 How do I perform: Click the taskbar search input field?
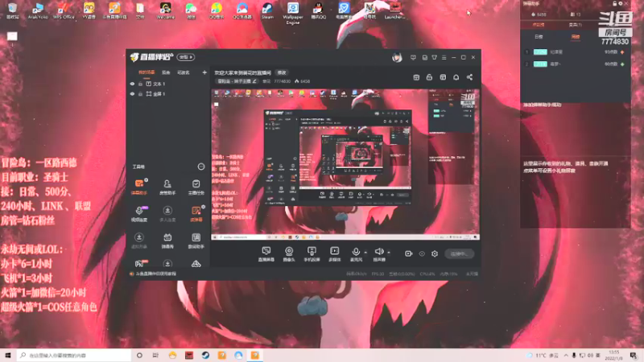click(x=74, y=355)
